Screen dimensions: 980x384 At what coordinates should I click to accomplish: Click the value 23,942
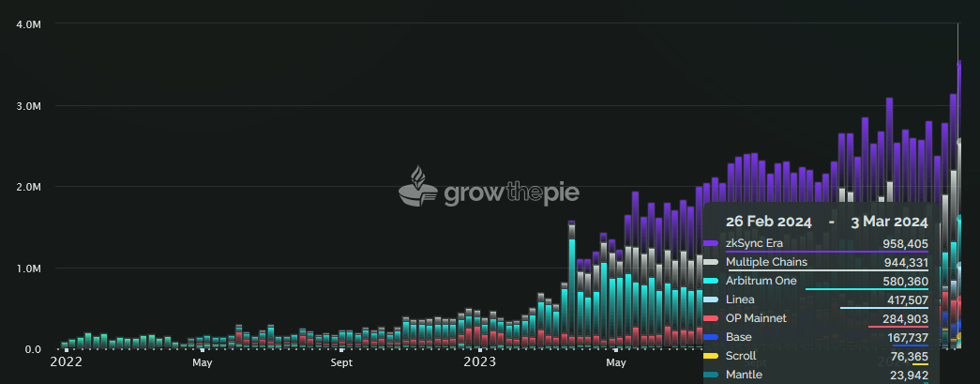point(910,376)
